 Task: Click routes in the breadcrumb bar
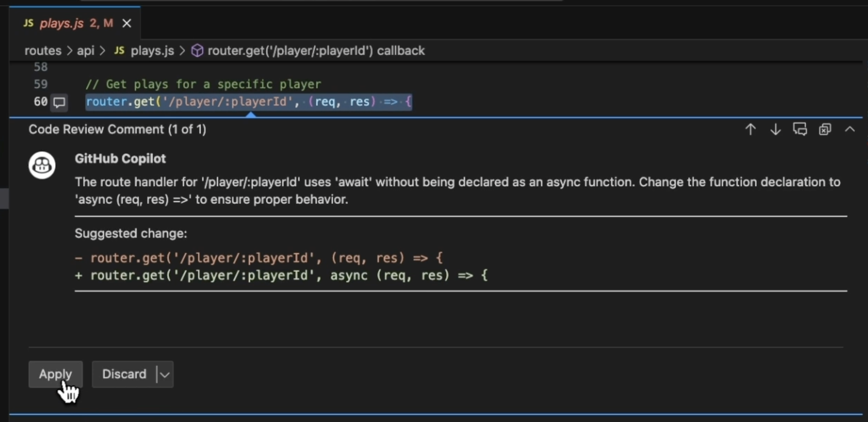(42, 51)
